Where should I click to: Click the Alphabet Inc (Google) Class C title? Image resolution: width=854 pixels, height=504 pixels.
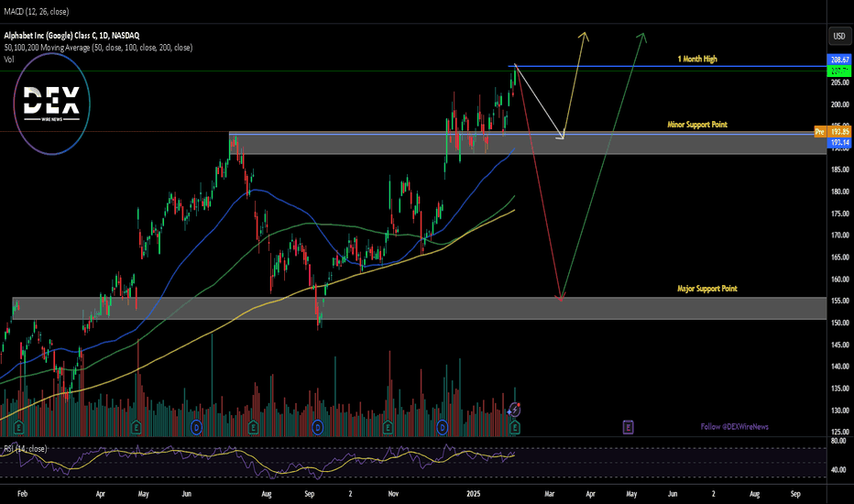tap(71, 36)
